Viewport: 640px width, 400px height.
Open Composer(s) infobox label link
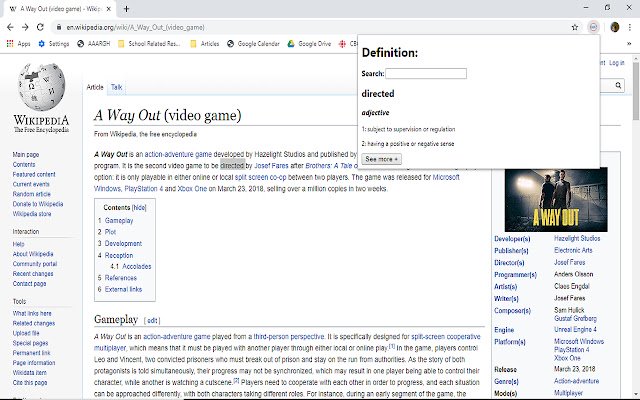tap(512, 311)
